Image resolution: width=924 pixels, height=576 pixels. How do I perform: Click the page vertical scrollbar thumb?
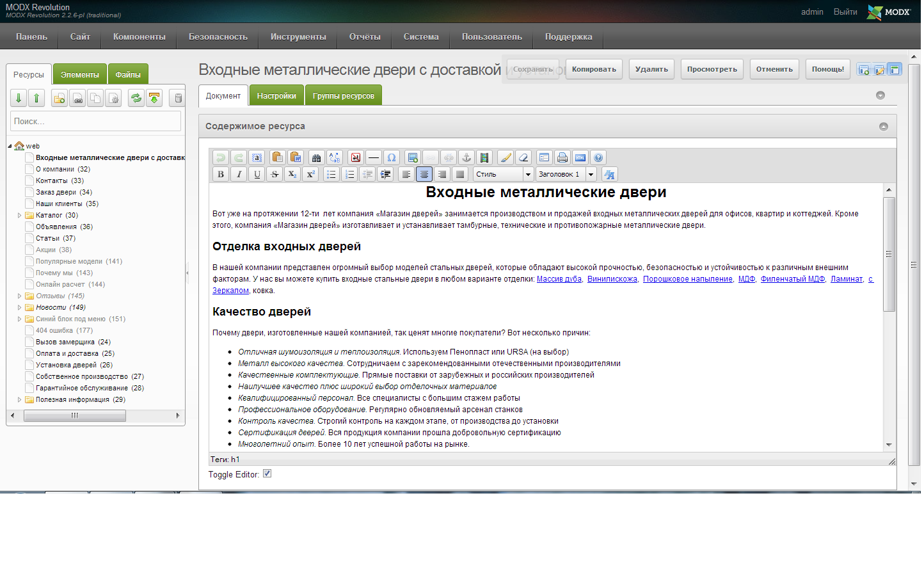point(914,264)
